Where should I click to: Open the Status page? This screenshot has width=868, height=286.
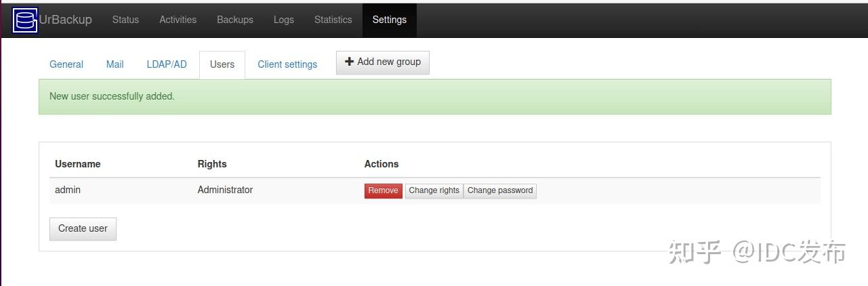pyautogui.click(x=125, y=20)
